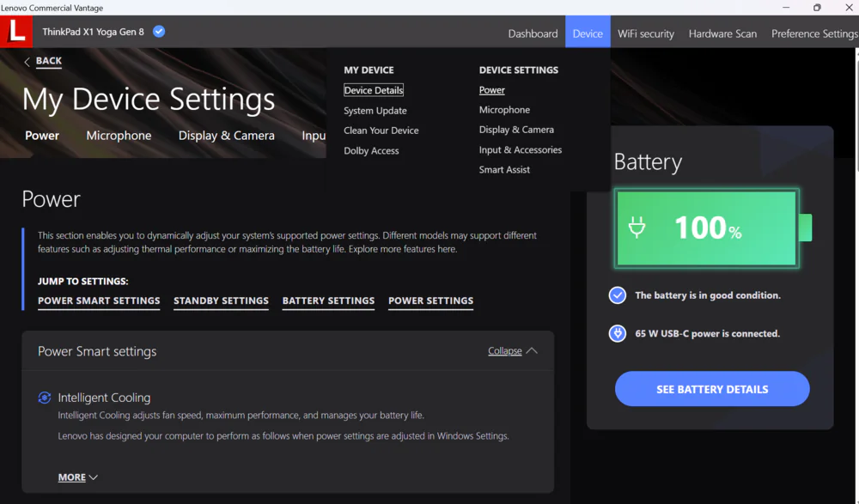Click SEE BATTERY DETAILS button
Viewport: 859px width, 504px height.
pos(712,389)
